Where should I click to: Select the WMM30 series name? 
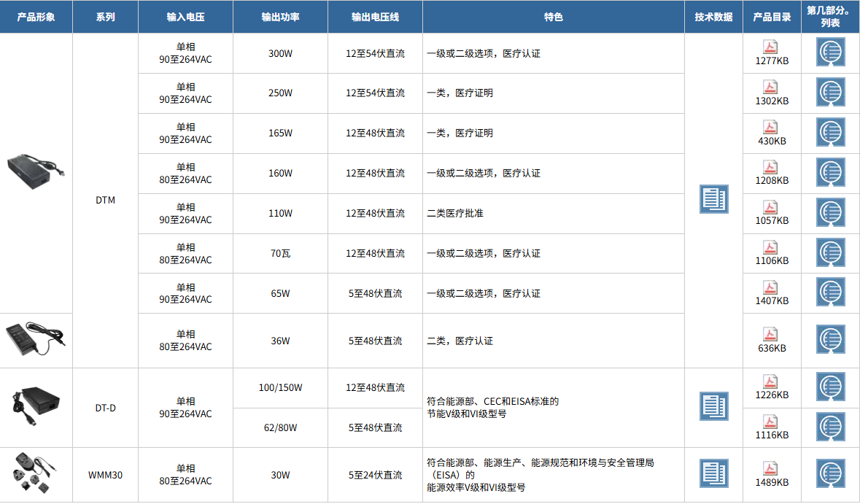105,475
